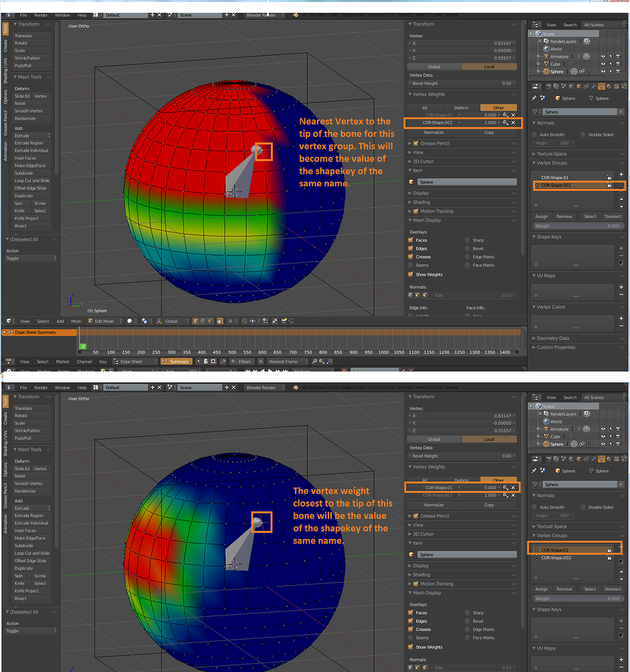
Task: Click Sphere mesh name field in upper properties
Action: [580, 112]
